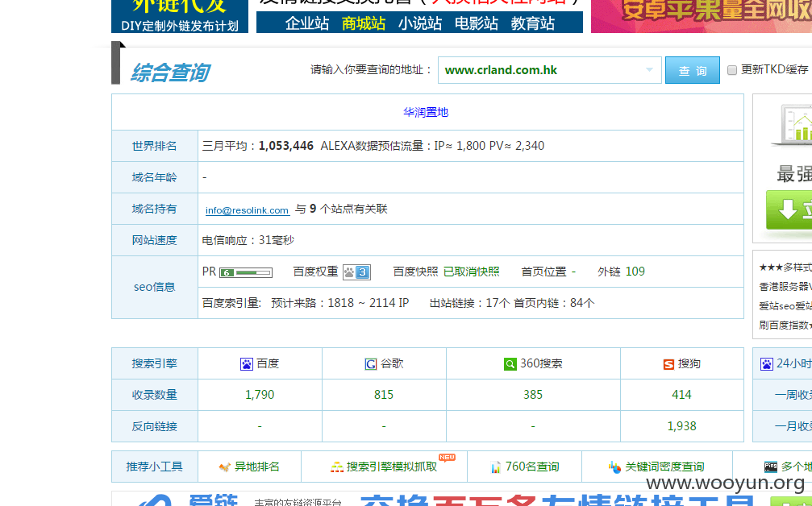Image resolution: width=812 pixels, height=506 pixels.
Task: Click the Alexa rank value 1,053,446
Action: [286, 146]
